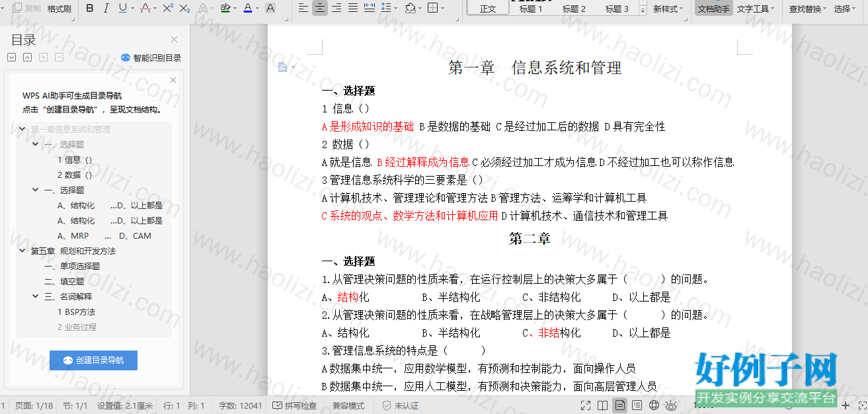The height and width of the screenshot is (414, 868).
Task: Switch to reading layout view icon
Action: (x=603, y=405)
